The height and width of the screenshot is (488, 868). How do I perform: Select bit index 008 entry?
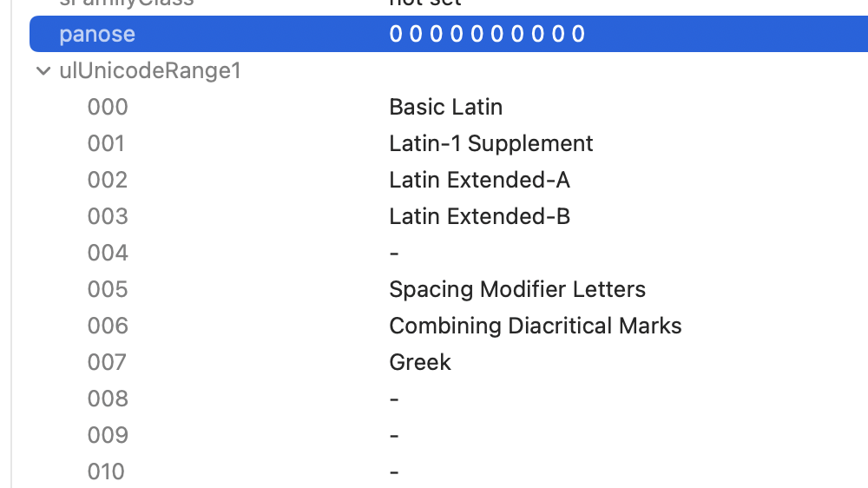pos(108,399)
